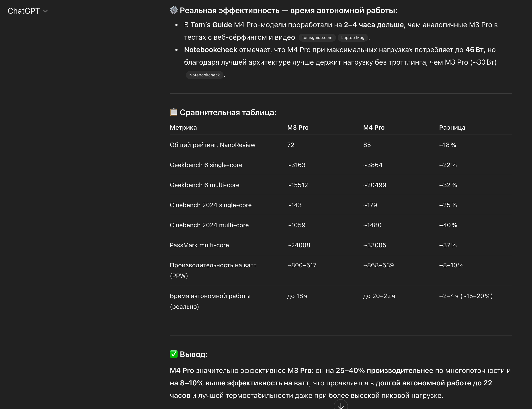This screenshot has width=532, height=409.
Task: Click the PassMark multi-core row label
Action: click(199, 245)
